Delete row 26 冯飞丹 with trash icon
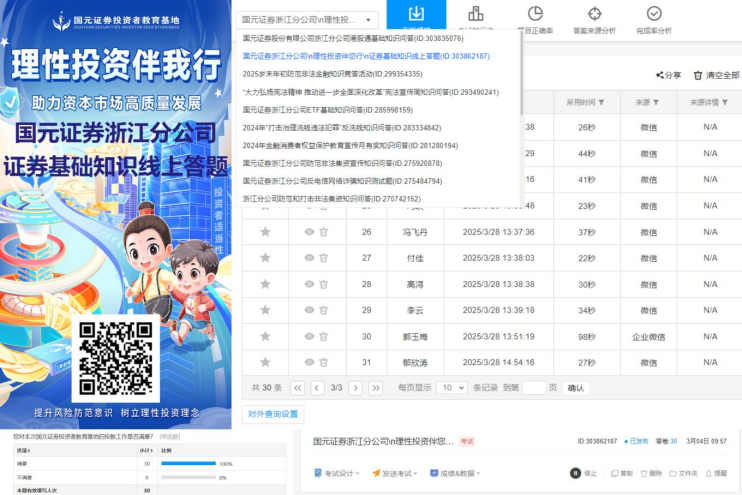 click(324, 232)
